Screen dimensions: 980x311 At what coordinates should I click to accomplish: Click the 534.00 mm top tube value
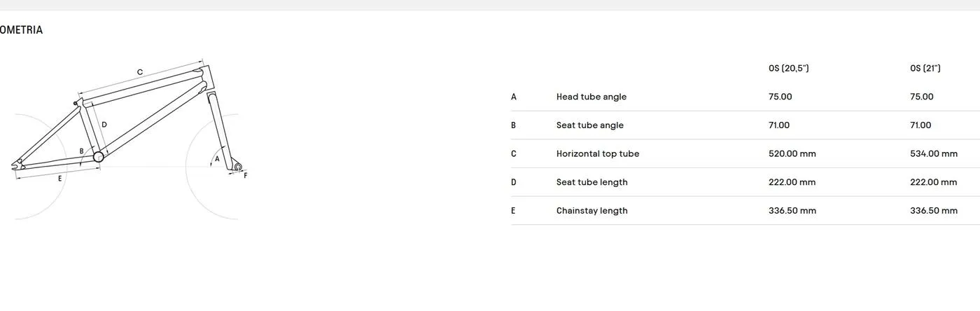coord(934,153)
